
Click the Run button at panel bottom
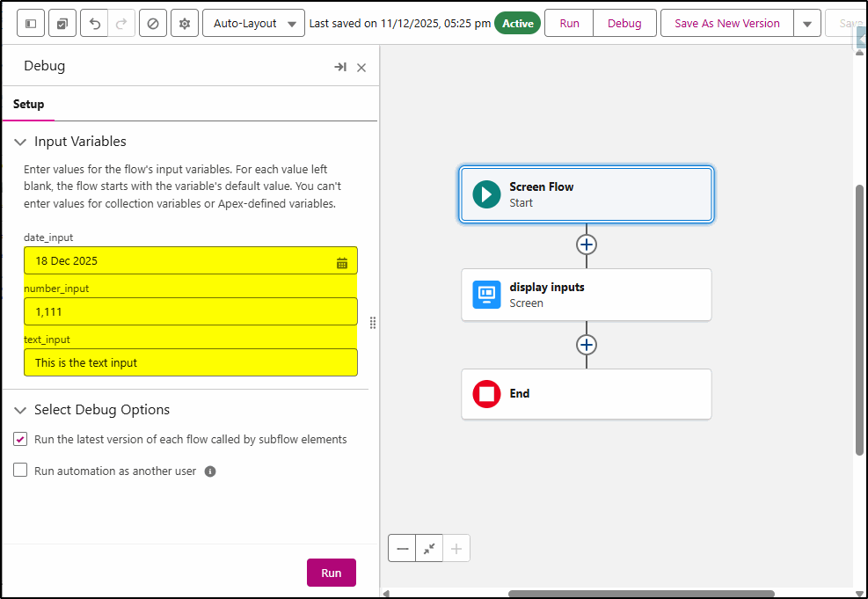tap(331, 573)
